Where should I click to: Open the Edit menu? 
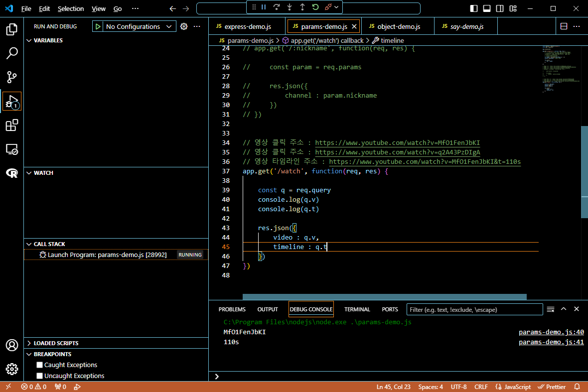pyautogui.click(x=44, y=8)
